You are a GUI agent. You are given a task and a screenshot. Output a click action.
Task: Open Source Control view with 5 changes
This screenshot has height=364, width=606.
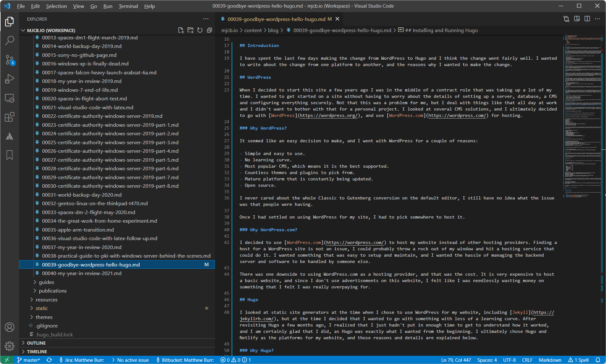click(10, 60)
